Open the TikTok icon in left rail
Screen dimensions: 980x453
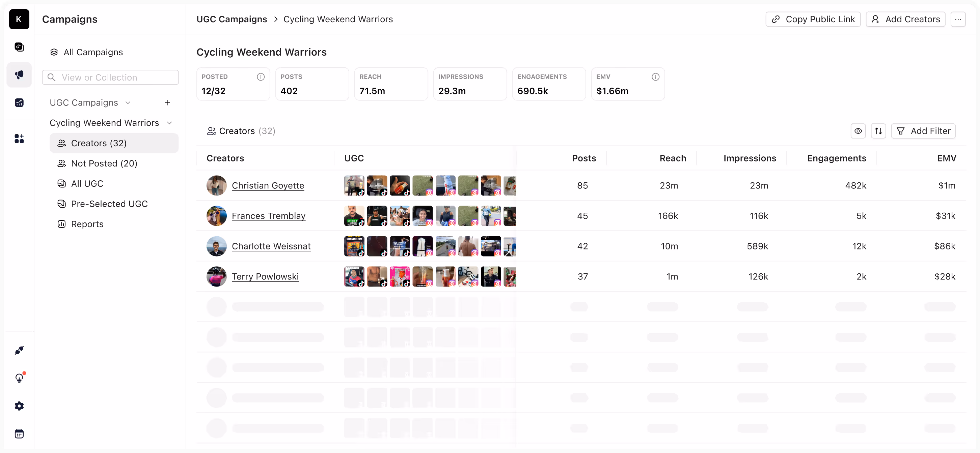(x=19, y=47)
